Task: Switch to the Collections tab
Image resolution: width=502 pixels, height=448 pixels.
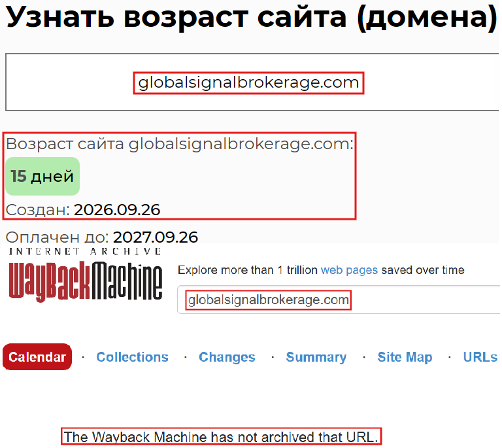Action: [x=132, y=356]
